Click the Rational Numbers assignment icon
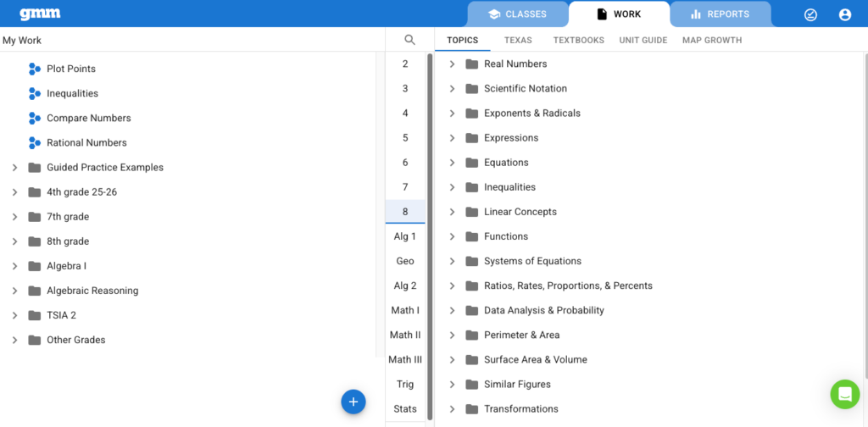Image resolution: width=868 pixels, height=427 pixels. click(x=35, y=142)
